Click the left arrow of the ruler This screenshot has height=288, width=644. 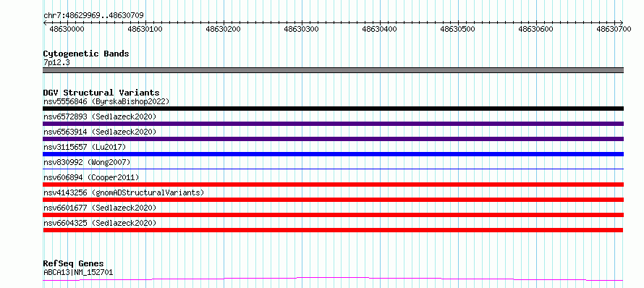pos(45,23)
